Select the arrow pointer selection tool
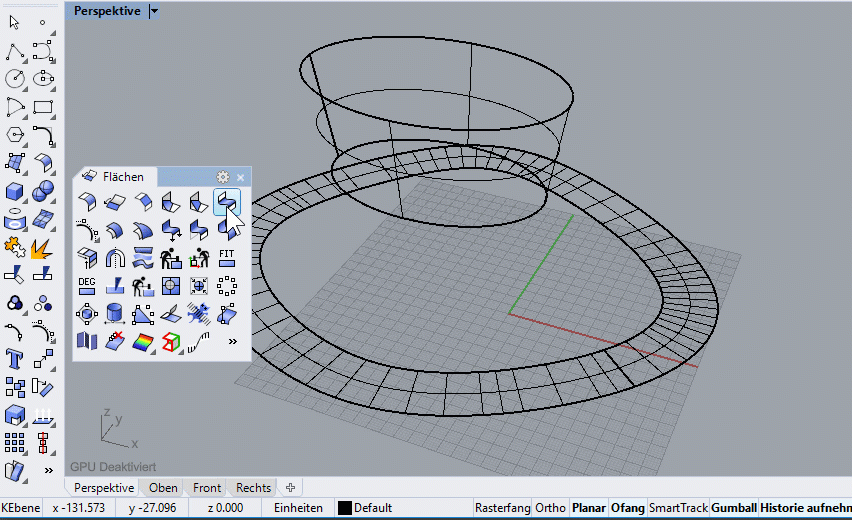This screenshot has height=520, width=852. (x=15, y=23)
